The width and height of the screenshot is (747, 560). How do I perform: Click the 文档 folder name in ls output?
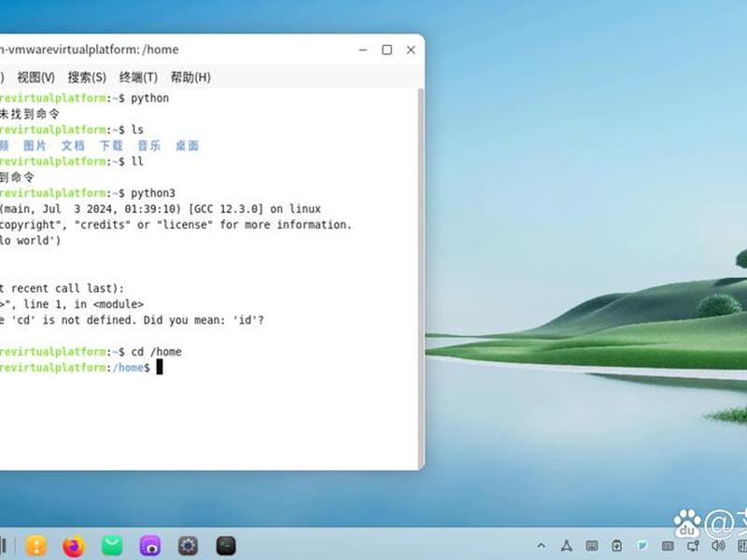point(73,146)
